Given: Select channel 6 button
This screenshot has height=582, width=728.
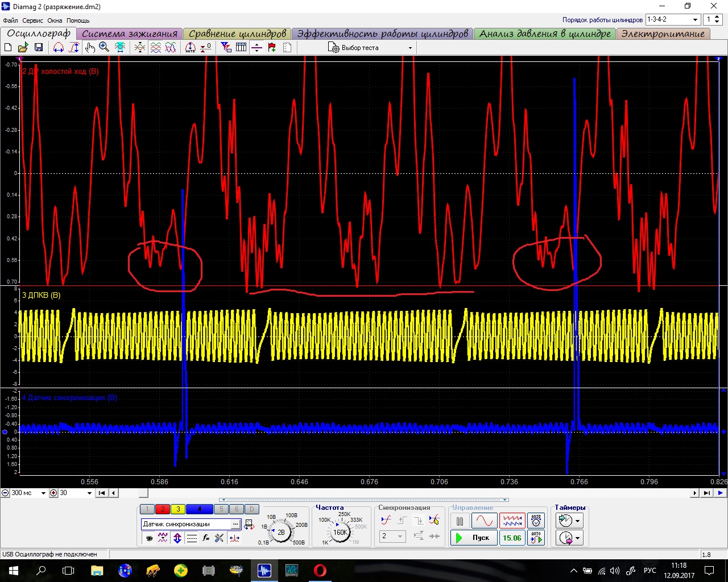Looking at the screenshot, I should tap(237, 509).
